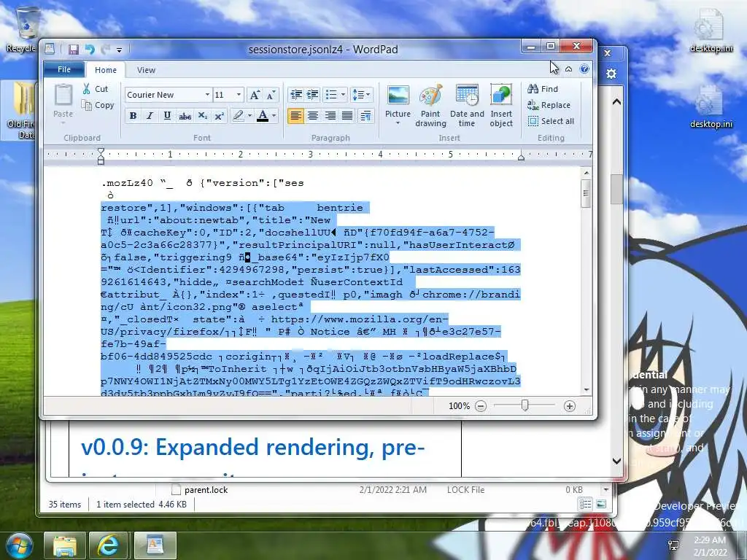Click Select all

pos(551,122)
